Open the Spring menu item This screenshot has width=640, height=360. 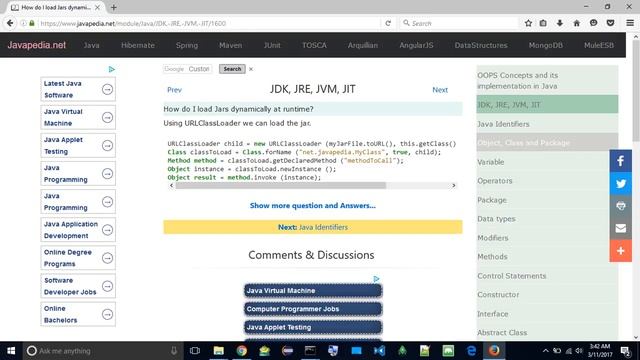pos(187,45)
